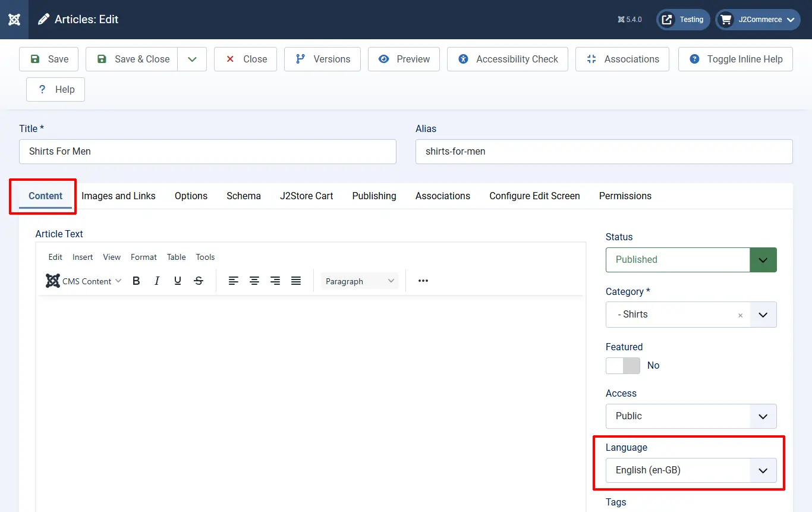Click the pencil icon beside Articles: Edit
The width and height of the screenshot is (812, 512).
pyautogui.click(x=43, y=20)
